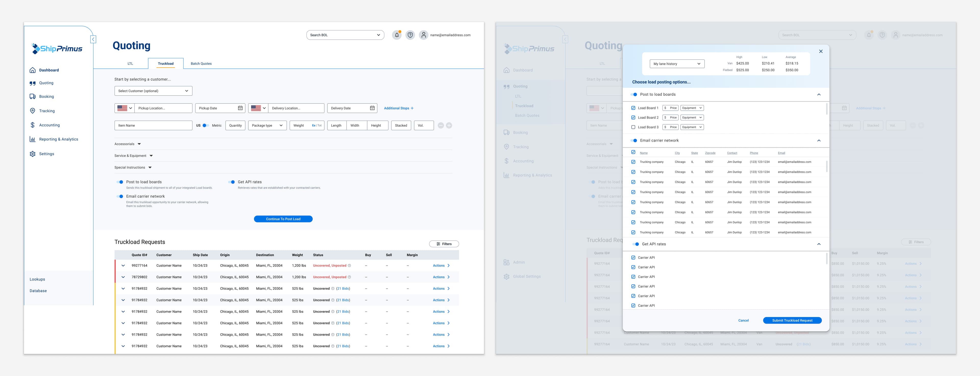Open (21 Bids) link for first 91784932 row

pyautogui.click(x=343, y=289)
